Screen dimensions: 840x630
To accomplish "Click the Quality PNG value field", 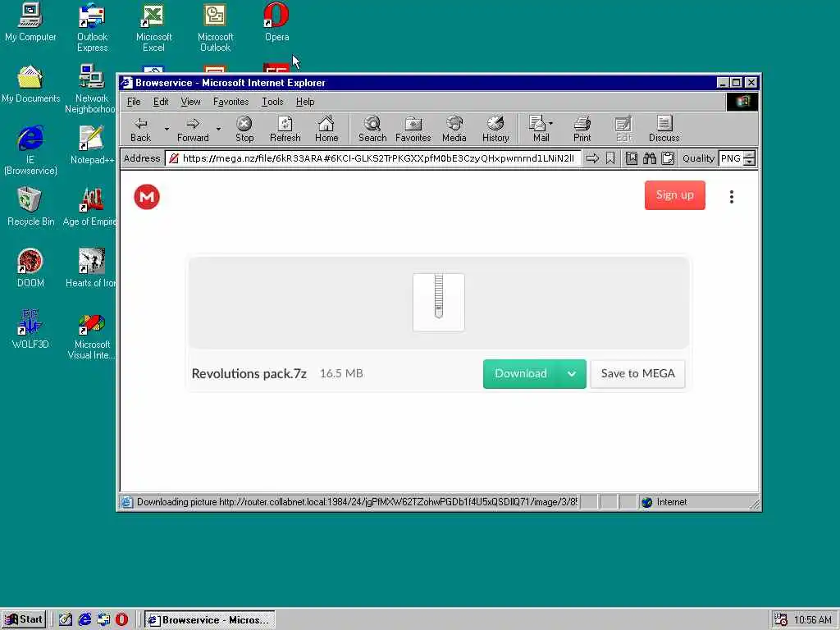I will pos(731,158).
